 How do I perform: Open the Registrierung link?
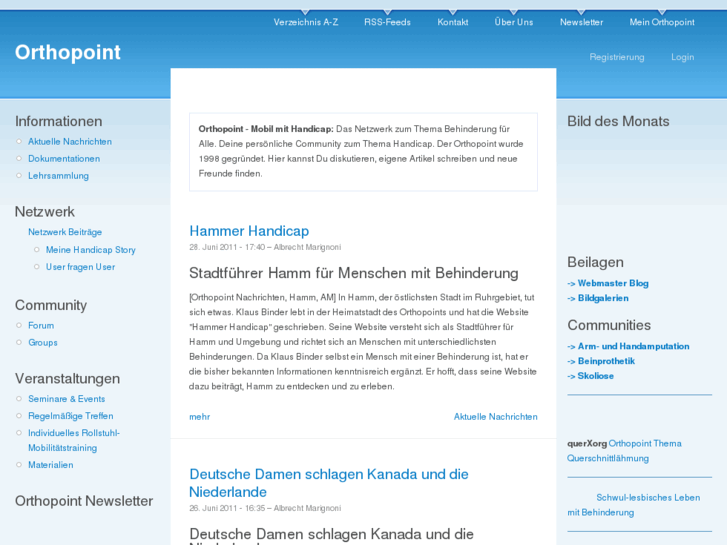coord(617,57)
